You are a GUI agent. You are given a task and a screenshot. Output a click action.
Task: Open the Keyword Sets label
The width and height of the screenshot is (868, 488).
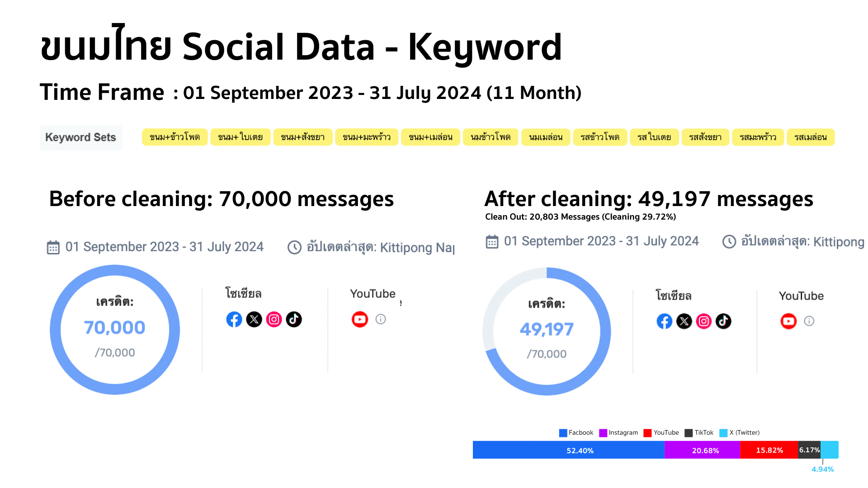click(x=81, y=137)
